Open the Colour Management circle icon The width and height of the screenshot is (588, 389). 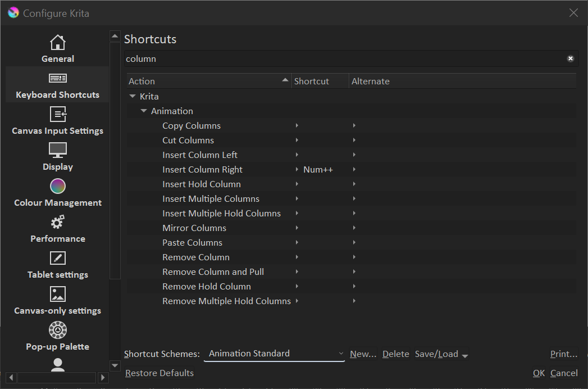(58, 186)
